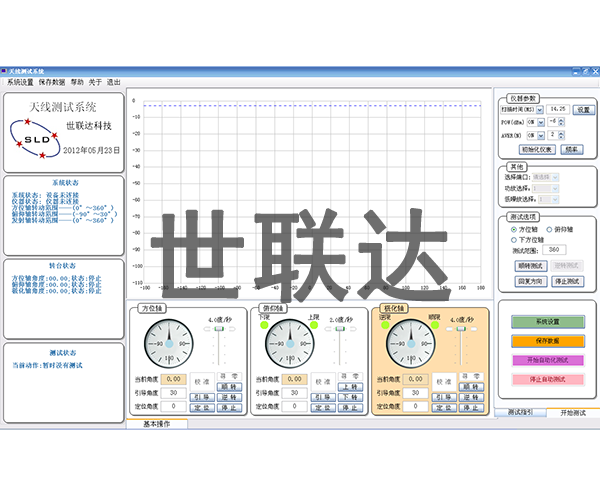Screen dimensions: 600x487
Task: Click 引导角度 field in 极化轴 panel
Action: (415, 393)
